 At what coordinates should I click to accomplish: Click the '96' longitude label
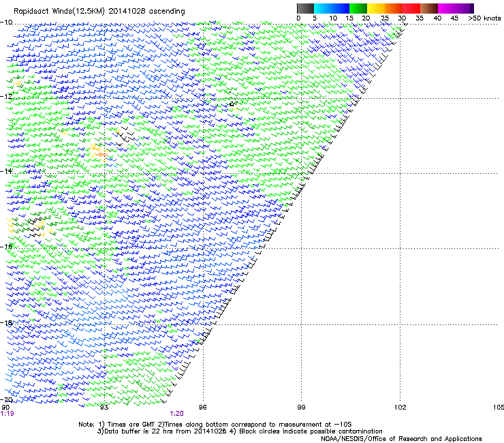click(x=202, y=408)
